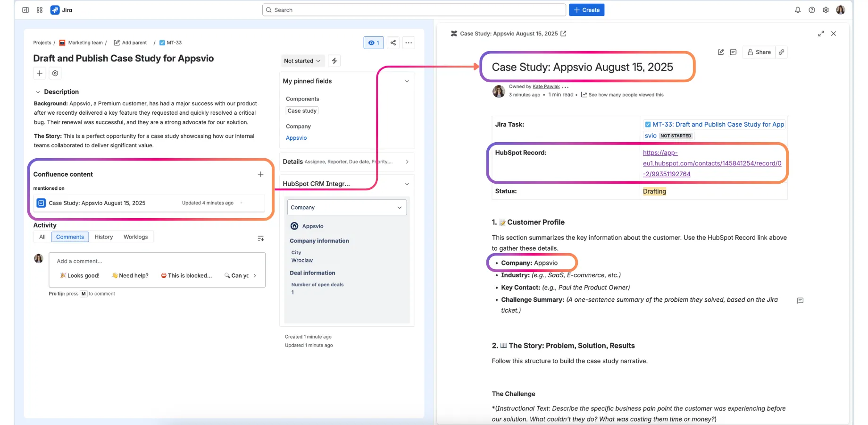Open the case study in a new tab
The width and height of the screenshot is (868, 425).
[x=564, y=34]
